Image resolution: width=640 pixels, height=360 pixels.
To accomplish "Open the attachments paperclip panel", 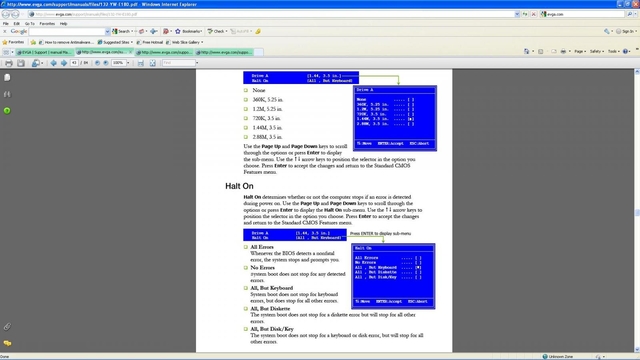I will click(7, 327).
